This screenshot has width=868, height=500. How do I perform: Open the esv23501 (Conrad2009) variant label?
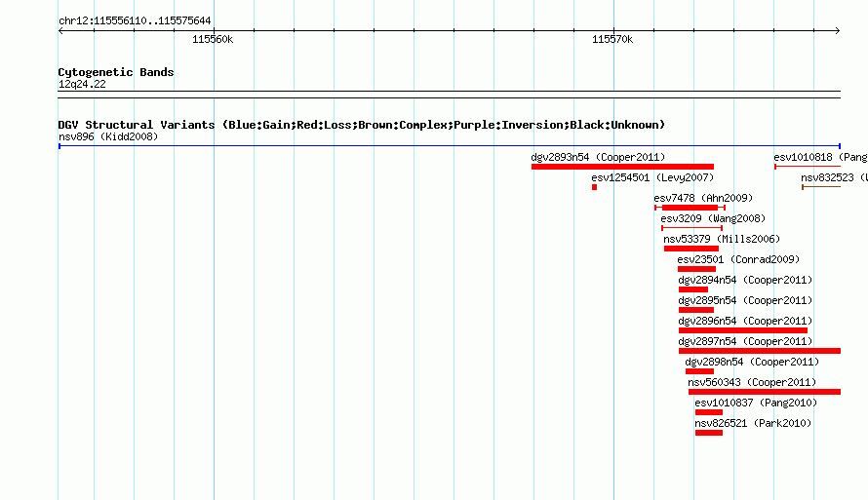pos(738,259)
